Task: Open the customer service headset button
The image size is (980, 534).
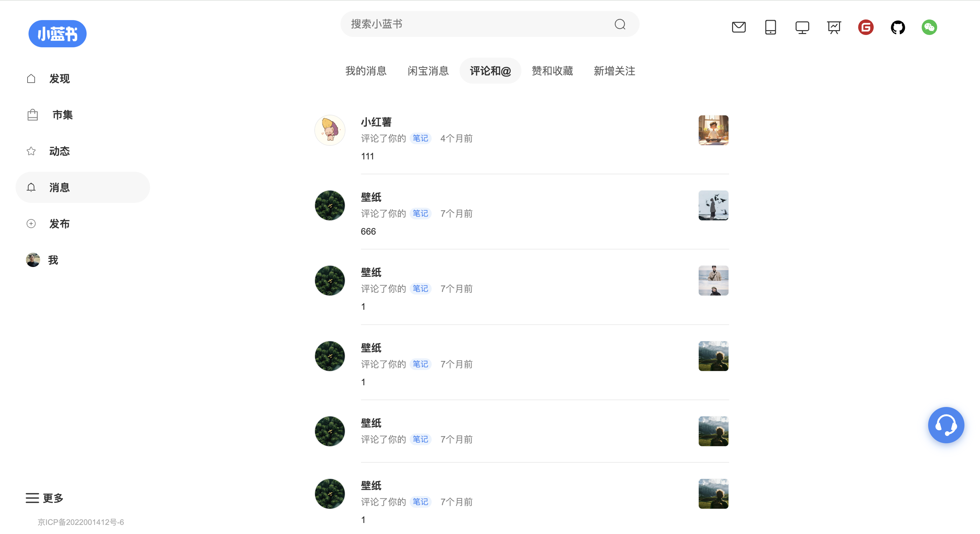Action: [946, 425]
